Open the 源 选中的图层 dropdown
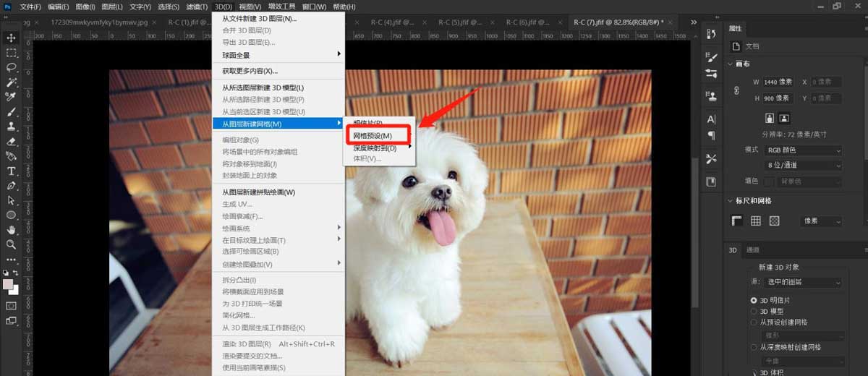 point(804,281)
